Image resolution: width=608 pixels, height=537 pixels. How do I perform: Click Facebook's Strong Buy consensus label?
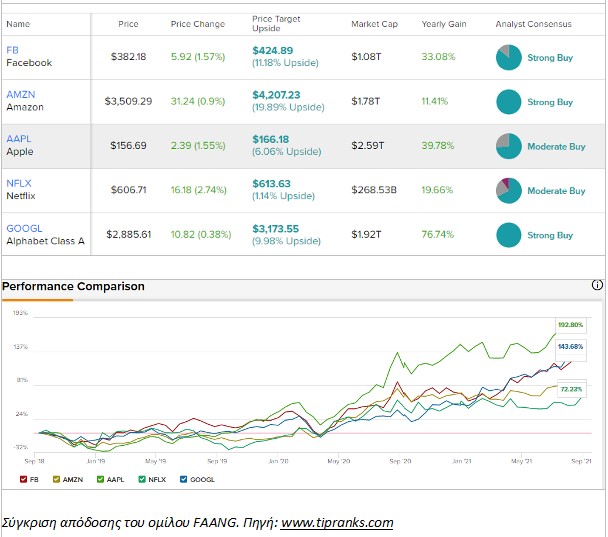pyautogui.click(x=550, y=58)
